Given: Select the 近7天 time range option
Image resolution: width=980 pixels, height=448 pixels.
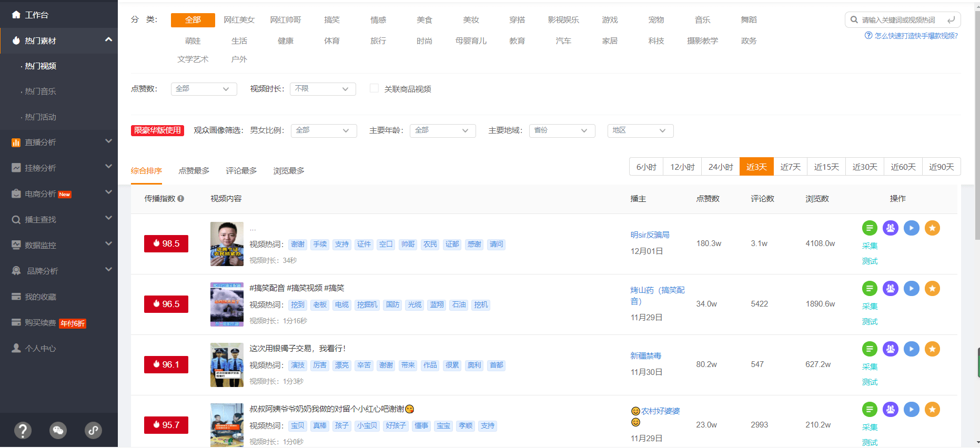Looking at the screenshot, I should [x=790, y=167].
